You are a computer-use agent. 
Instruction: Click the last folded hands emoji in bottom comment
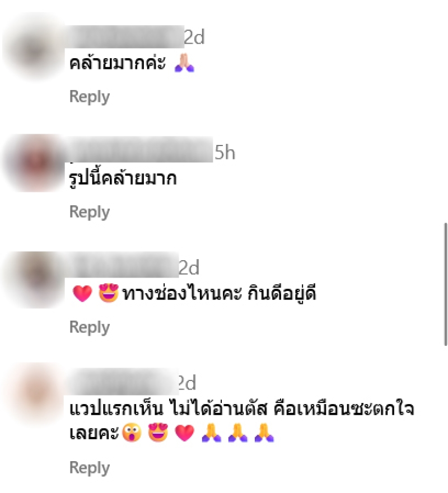coord(264,433)
